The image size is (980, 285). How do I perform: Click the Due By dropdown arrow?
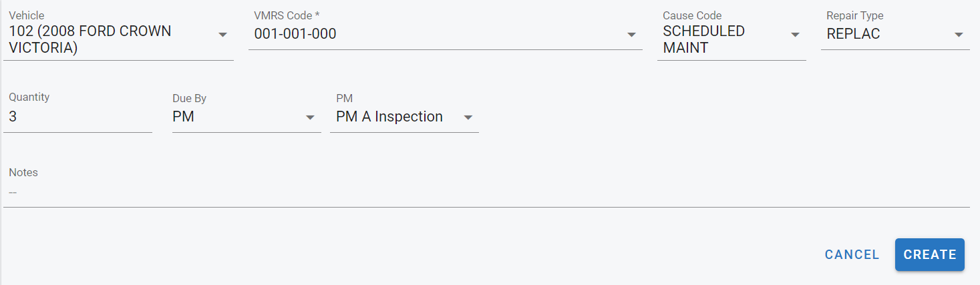point(310,117)
